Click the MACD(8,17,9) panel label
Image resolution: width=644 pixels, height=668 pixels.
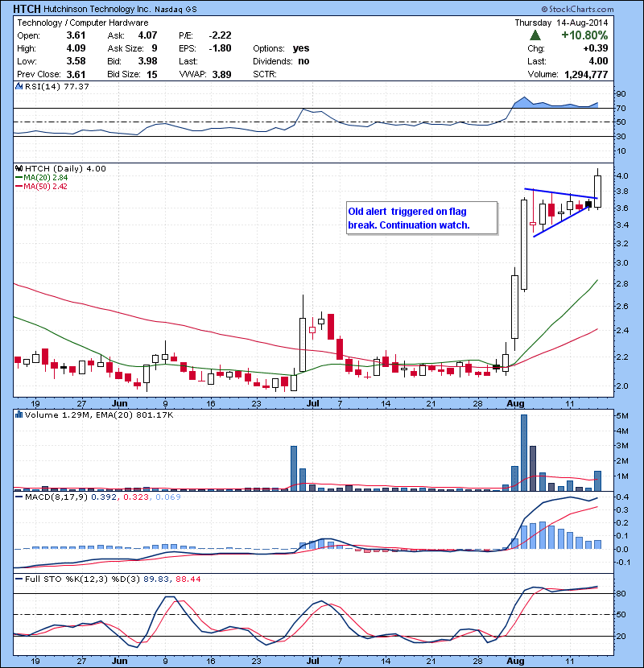(55, 497)
